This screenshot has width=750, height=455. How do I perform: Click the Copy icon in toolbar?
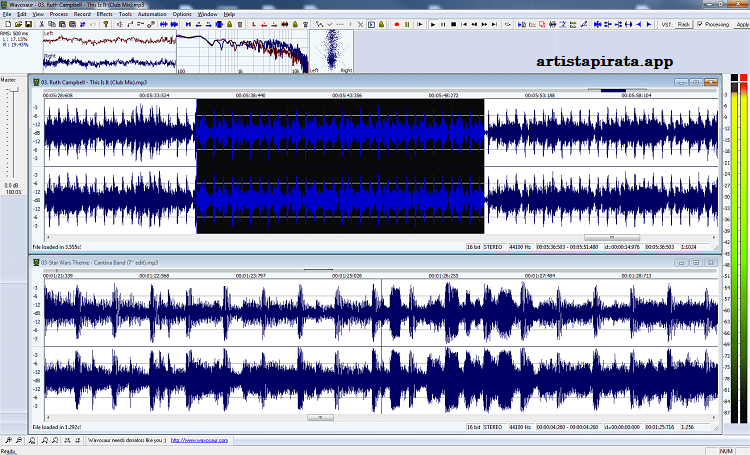click(x=52, y=24)
